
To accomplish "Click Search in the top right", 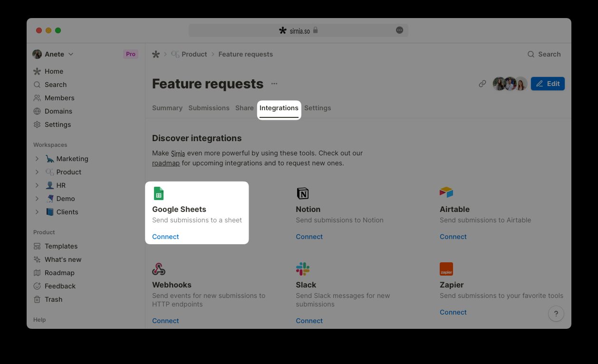I will click(x=544, y=54).
